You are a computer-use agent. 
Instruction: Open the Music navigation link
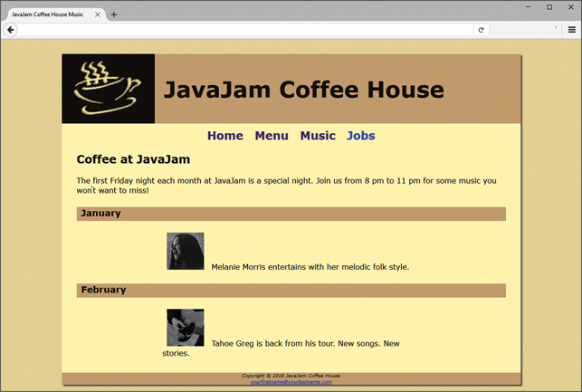tap(318, 136)
